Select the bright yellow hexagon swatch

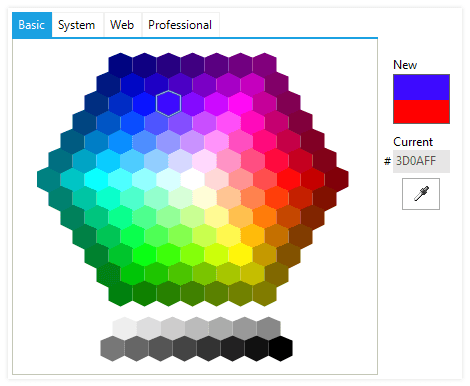[241, 255]
